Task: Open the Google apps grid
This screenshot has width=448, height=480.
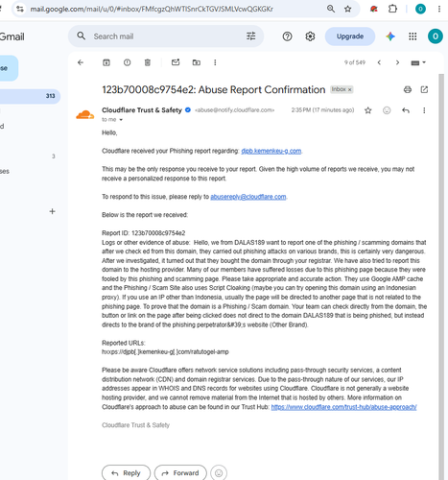Action: pos(413,36)
